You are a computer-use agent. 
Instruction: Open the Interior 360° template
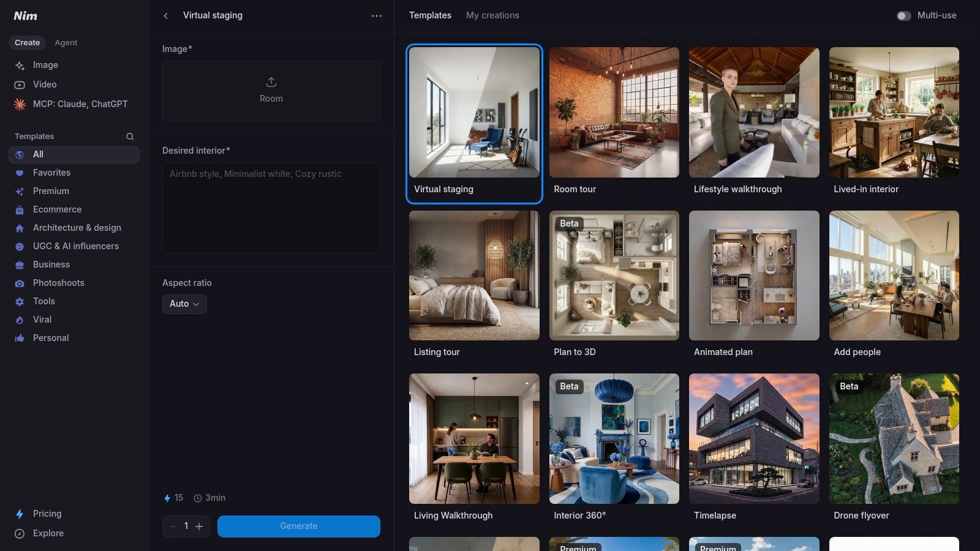click(x=614, y=439)
